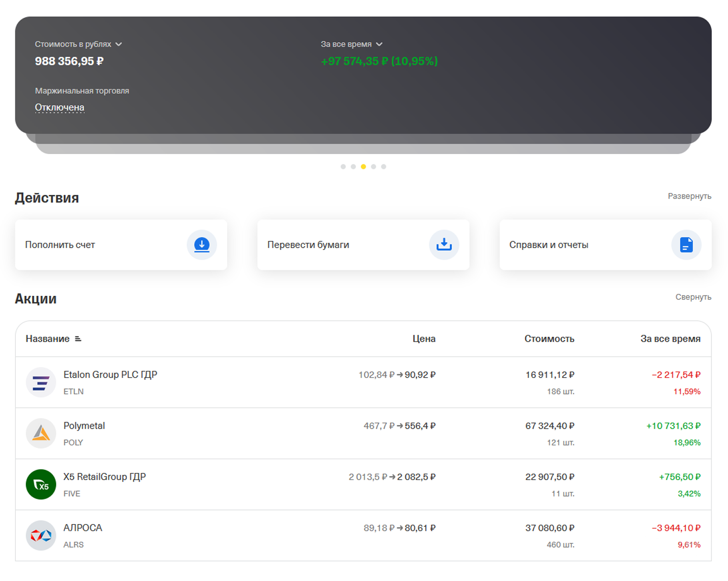The width and height of the screenshot is (728, 581).
Task: Click the transfer icon on Перевести бумаги
Action: pos(444,245)
